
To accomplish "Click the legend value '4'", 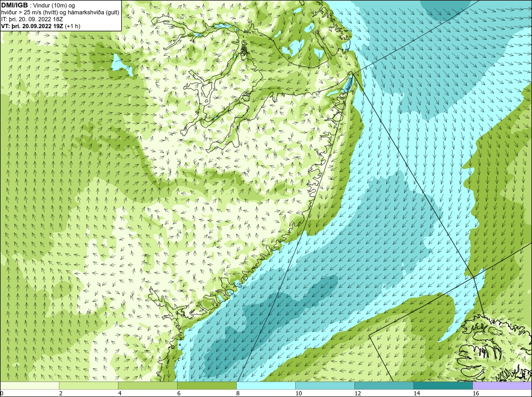I will pos(120,393).
